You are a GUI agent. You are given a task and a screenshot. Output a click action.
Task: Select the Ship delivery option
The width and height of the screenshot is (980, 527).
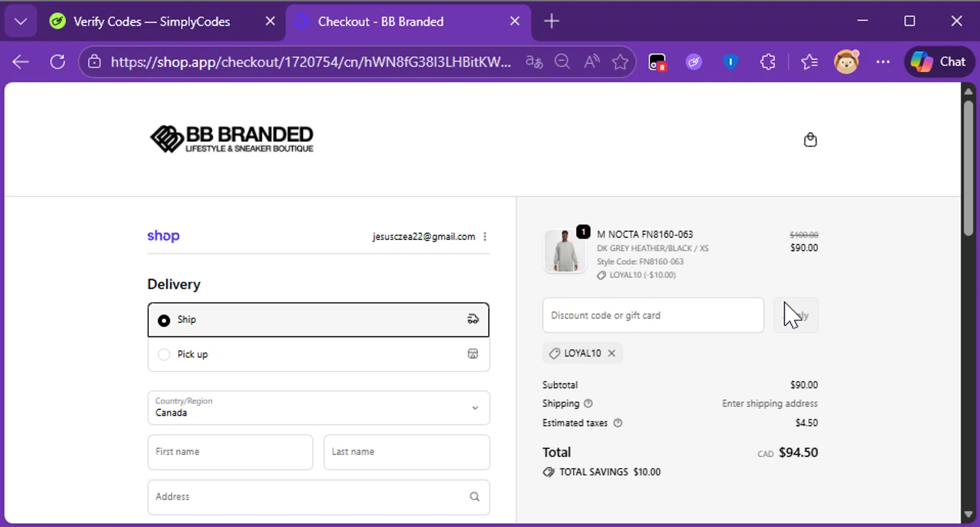click(x=318, y=320)
